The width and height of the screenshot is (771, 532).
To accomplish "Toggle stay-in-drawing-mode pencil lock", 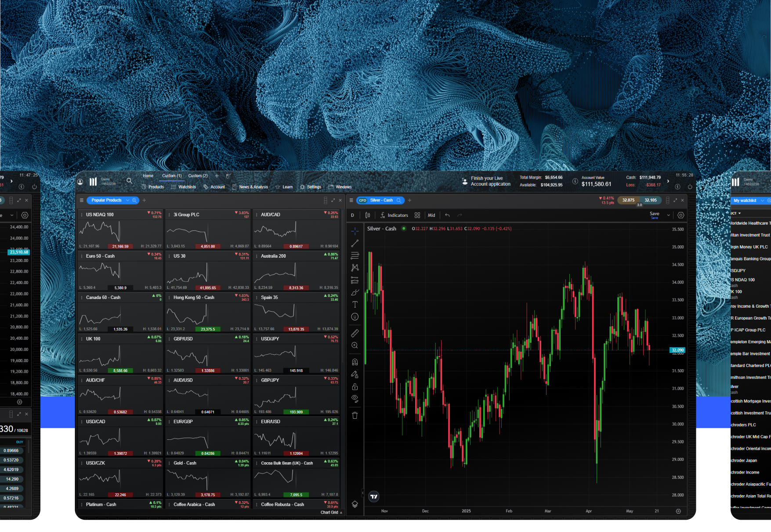I will pyautogui.click(x=355, y=374).
